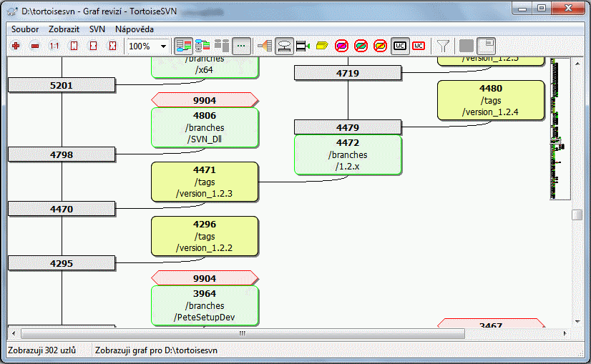Select revision node 4295
591x364 pixels.
coord(62,263)
